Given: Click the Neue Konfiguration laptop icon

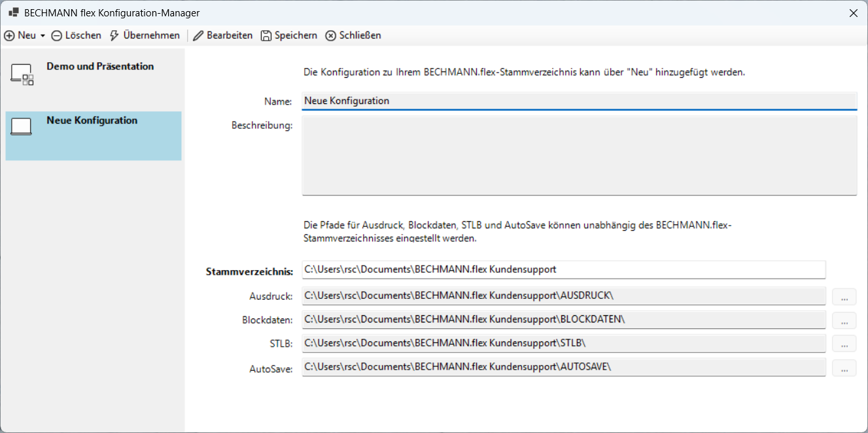Looking at the screenshot, I should tap(21, 127).
